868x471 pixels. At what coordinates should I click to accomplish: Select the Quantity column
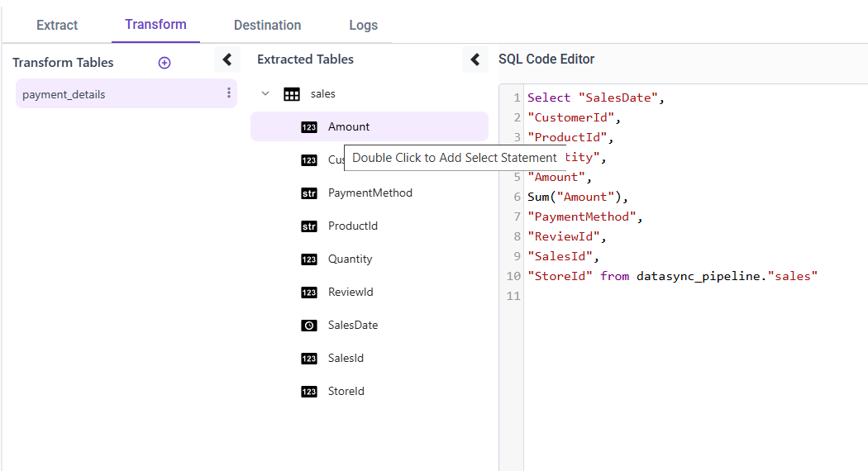(x=350, y=259)
